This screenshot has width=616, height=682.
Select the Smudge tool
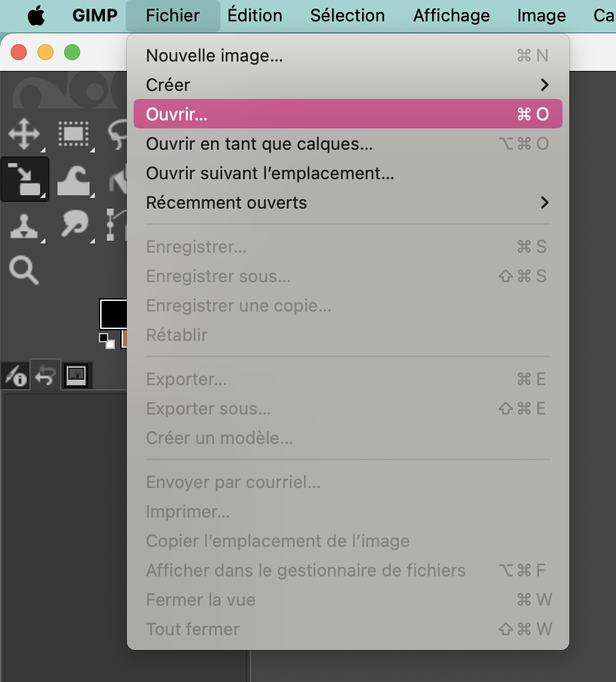pyautogui.click(x=73, y=225)
